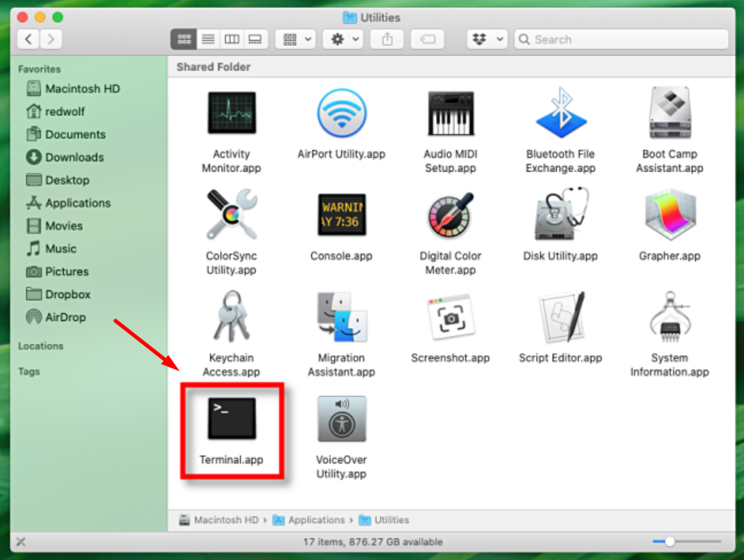744x560 pixels.
Task: Open the gear Action menu
Action: point(343,39)
